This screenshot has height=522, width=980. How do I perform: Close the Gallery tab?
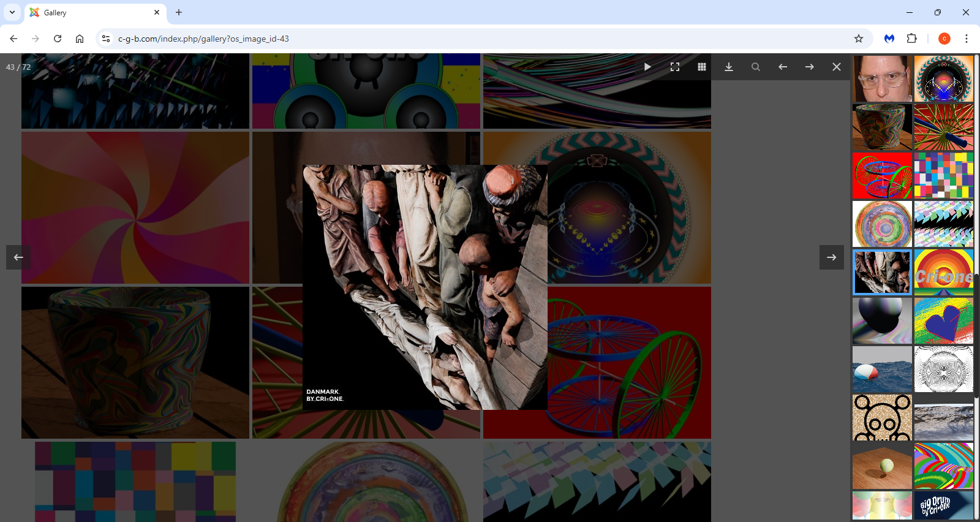(x=157, y=12)
